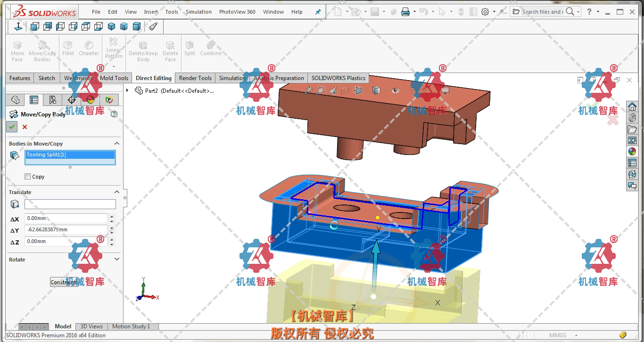The image size is (644, 342).
Task: Click the ΔX translation value field
Action: click(66, 219)
